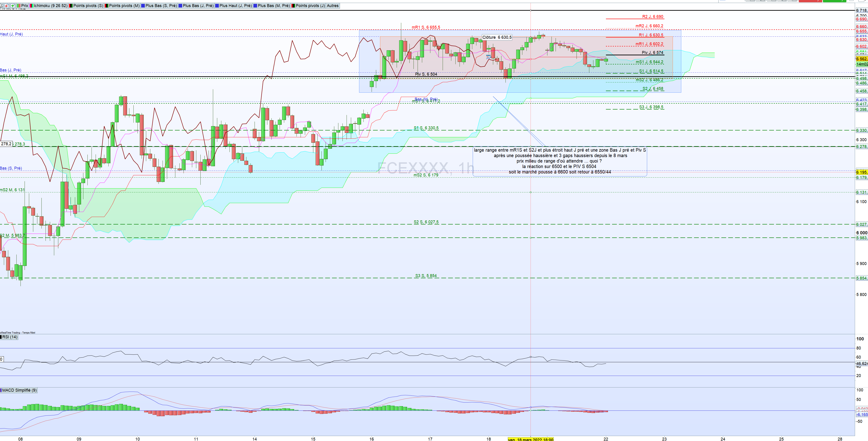Click the green buy button at top
The height and width of the screenshot is (441, 868).
pos(834,1)
